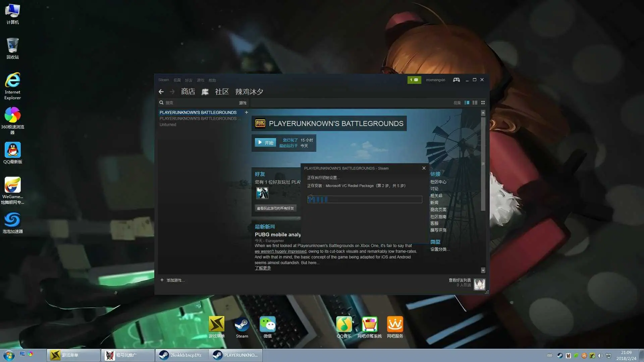
Task: Open friends list avatar at bottom right
Action: pyautogui.click(x=479, y=284)
